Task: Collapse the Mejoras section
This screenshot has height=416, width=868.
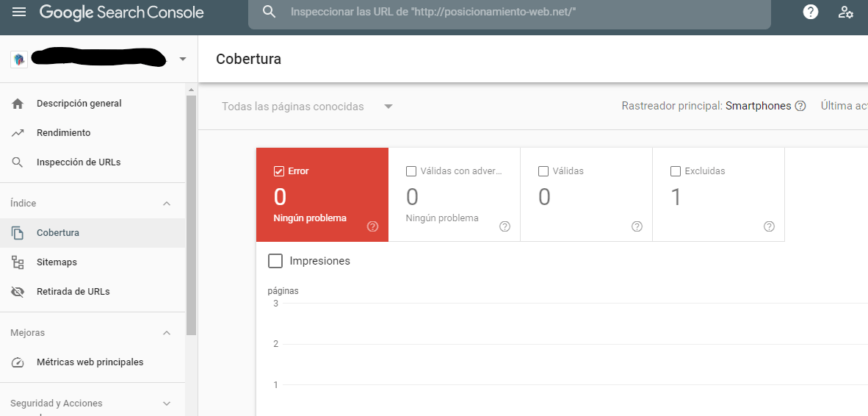Action: 167,333
